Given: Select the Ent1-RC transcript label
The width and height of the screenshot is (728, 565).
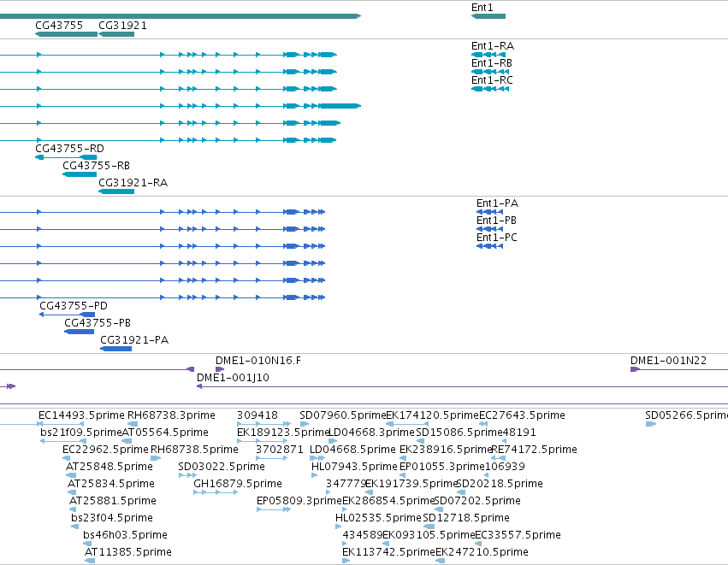Looking at the screenshot, I should coord(492,80).
